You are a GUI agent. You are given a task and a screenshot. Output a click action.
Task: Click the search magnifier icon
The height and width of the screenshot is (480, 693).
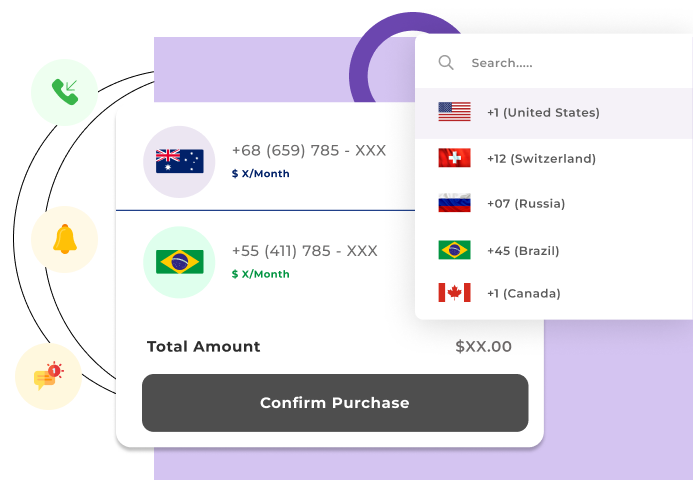tap(446, 63)
